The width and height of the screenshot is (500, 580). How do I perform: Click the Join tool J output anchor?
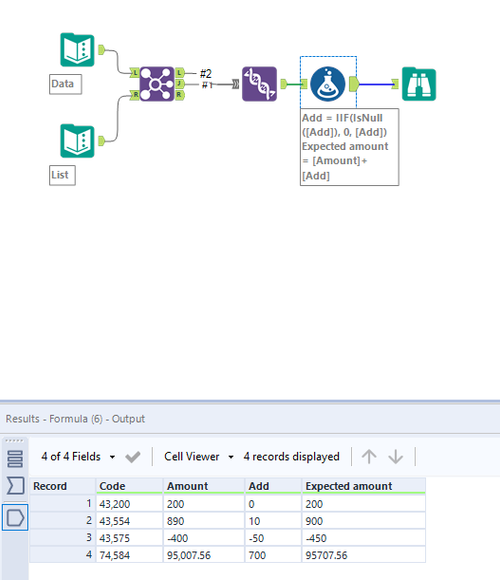click(179, 84)
